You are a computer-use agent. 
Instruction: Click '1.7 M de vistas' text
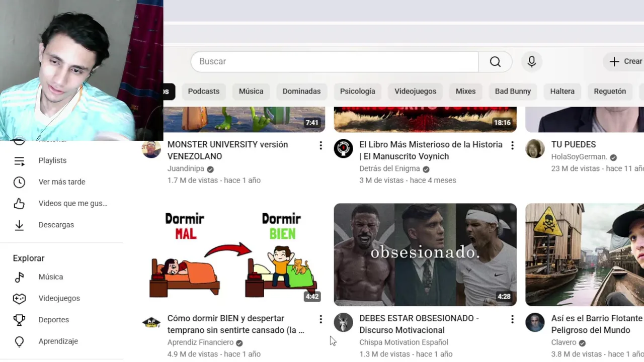click(193, 180)
